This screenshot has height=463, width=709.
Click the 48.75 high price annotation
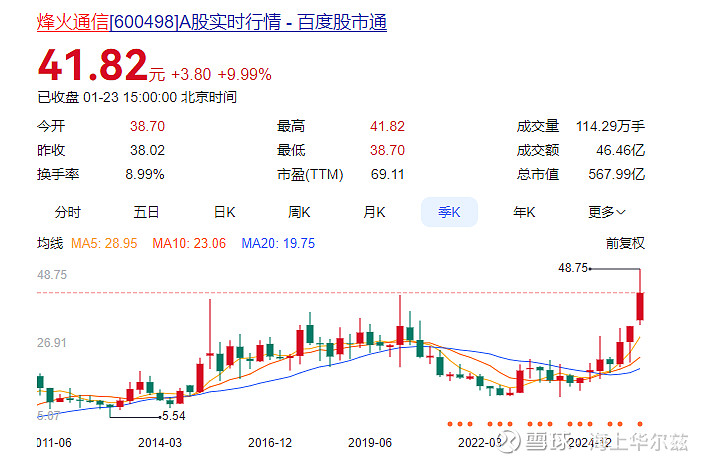(573, 268)
